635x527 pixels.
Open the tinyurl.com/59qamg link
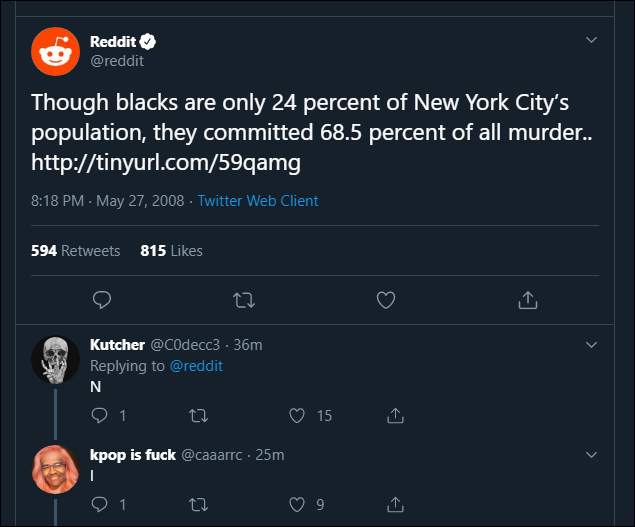pyautogui.click(x=166, y=161)
